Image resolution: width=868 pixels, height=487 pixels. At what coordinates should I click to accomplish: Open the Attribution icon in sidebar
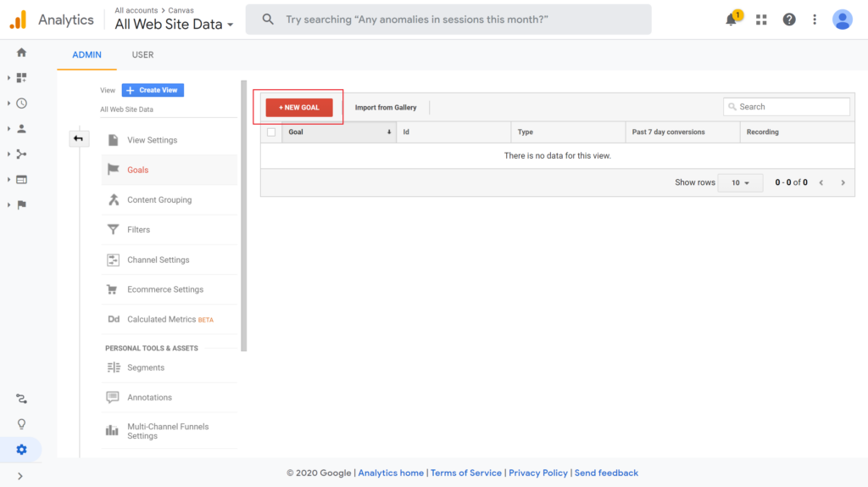pos(21,399)
